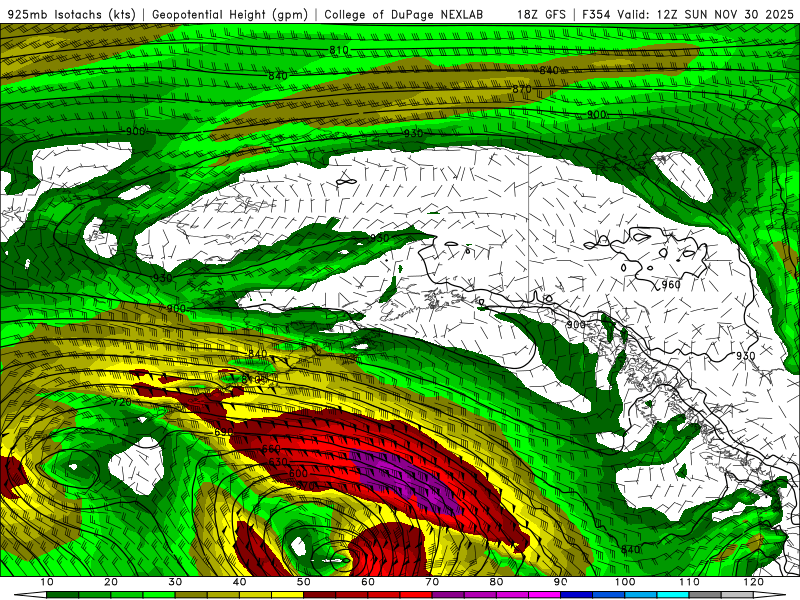
Task: Click the "F354" forecast hour text
Action: click(x=597, y=14)
